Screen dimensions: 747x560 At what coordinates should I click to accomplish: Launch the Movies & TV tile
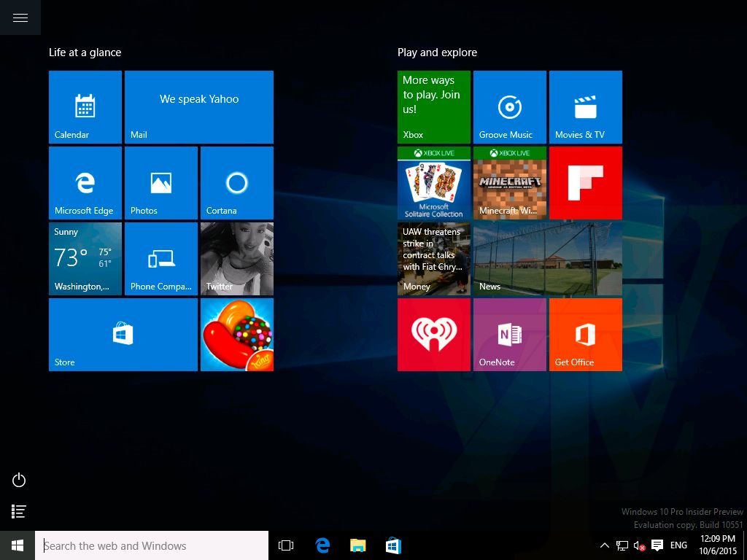tap(586, 107)
